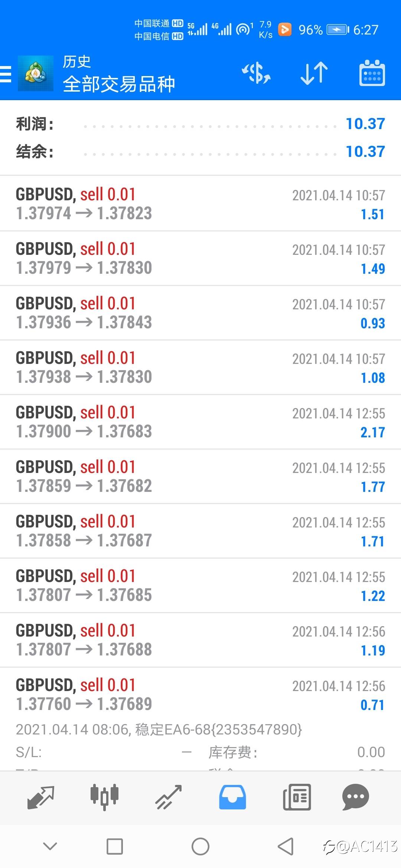Tap the MetaTrader 4 app logo
The height and width of the screenshot is (868, 401).
[x=36, y=73]
